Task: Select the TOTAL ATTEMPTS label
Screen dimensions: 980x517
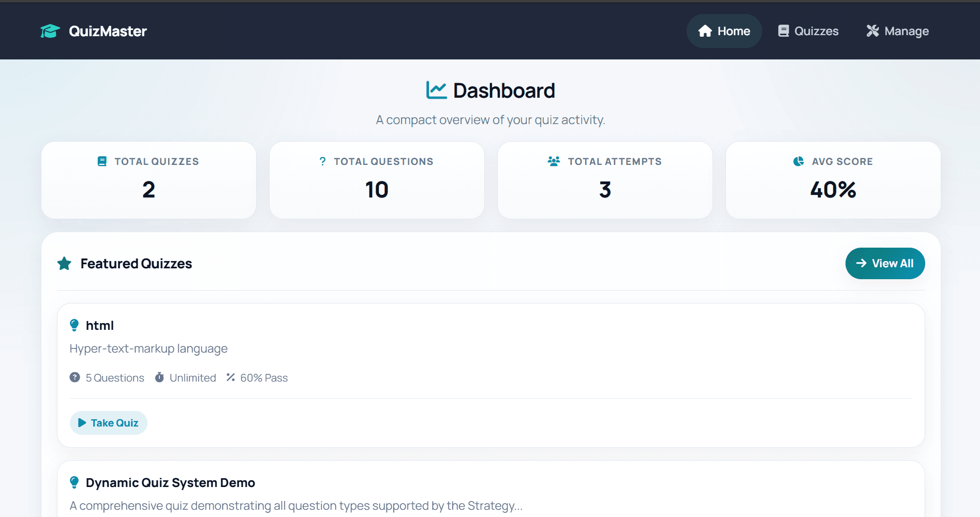Action: [x=615, y=161]
